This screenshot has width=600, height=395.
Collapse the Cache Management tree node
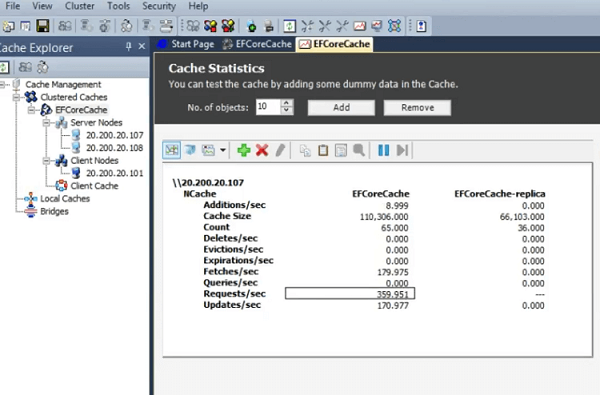tap(3, 84)
